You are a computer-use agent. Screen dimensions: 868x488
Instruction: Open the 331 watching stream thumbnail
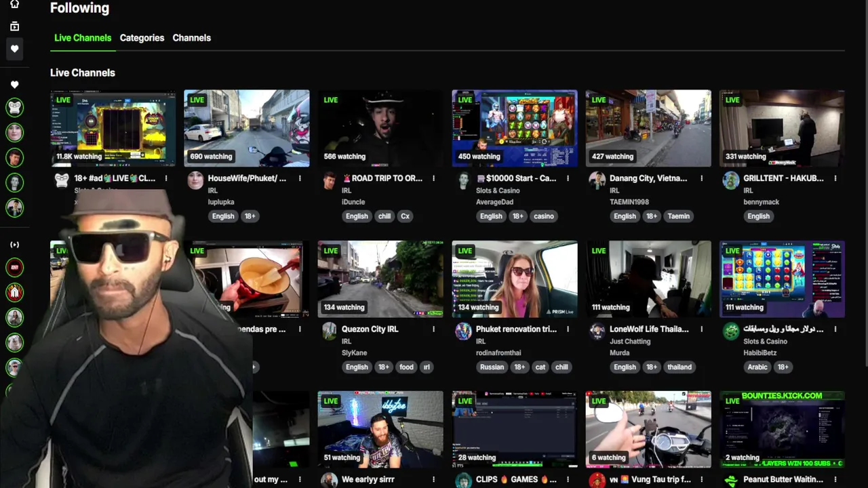click(782, 128)
